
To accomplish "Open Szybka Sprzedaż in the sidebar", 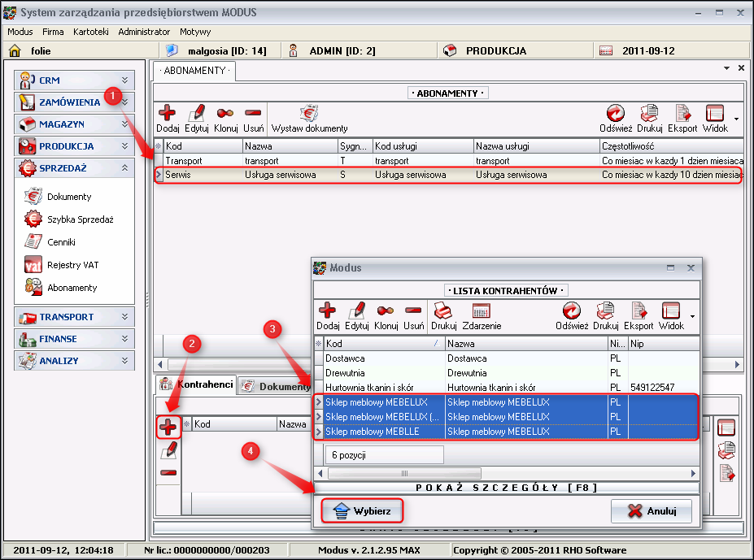I will pos(80,219).
